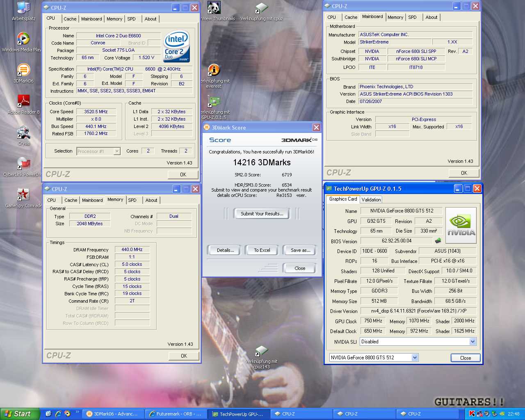Open the Verknüpfung mit cpuz143 desktop shortcut
The height and width of the screenshot is (420, 525).
point(261,357)
